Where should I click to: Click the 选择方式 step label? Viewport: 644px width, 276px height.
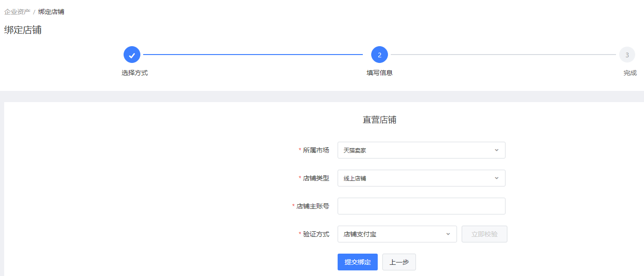tap(135, 73)
